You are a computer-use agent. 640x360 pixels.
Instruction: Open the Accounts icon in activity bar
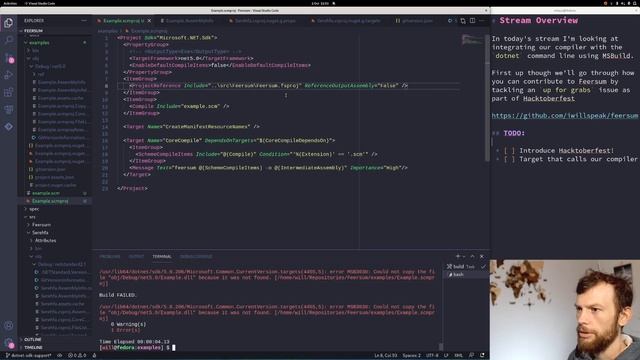click(x=9, y=325)
